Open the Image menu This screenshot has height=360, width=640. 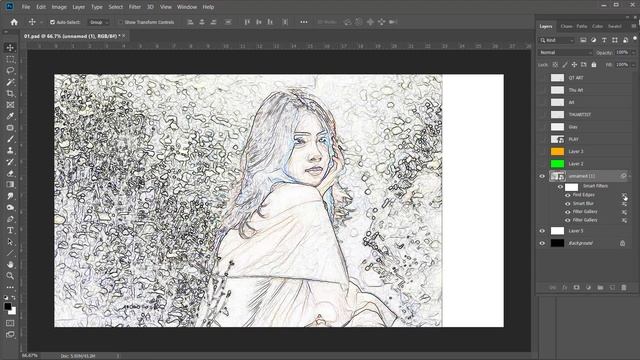click(x=59, y=7)
